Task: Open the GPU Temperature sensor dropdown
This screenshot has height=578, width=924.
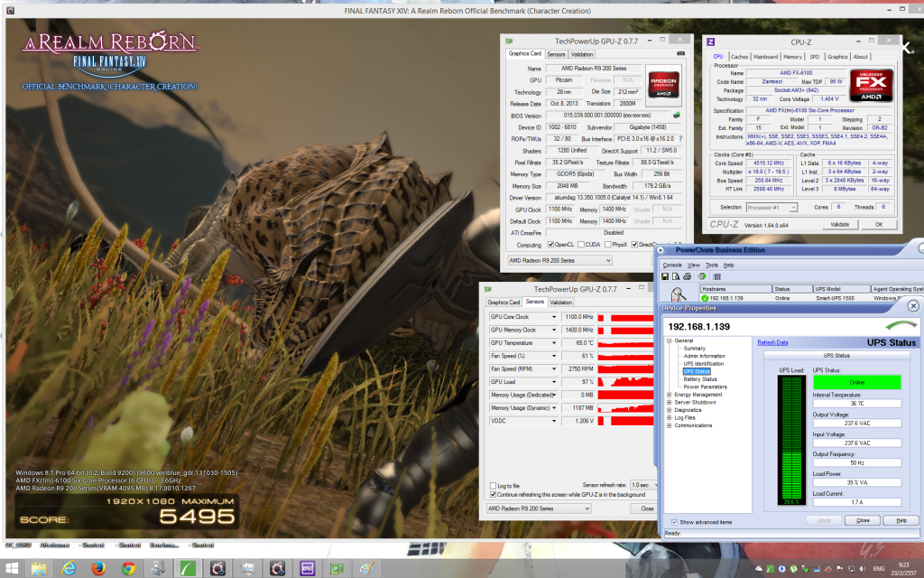Action: point(553,343)
